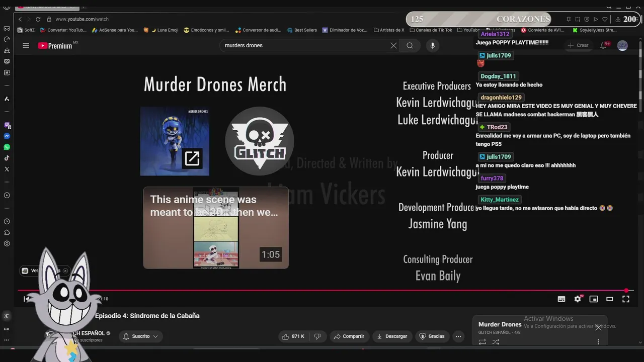Open browser sidebar settings gear
The image size is (644, 362).
7,244
